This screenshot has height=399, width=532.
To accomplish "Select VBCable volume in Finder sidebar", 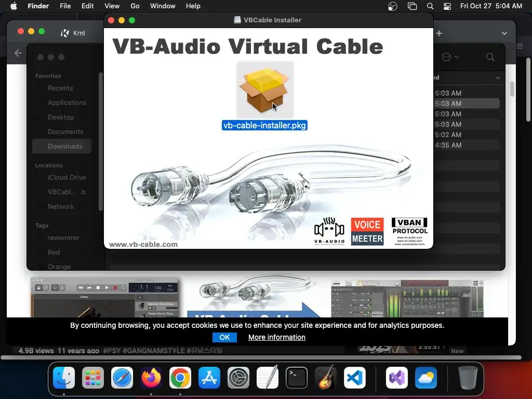I will tap(61, 192).
